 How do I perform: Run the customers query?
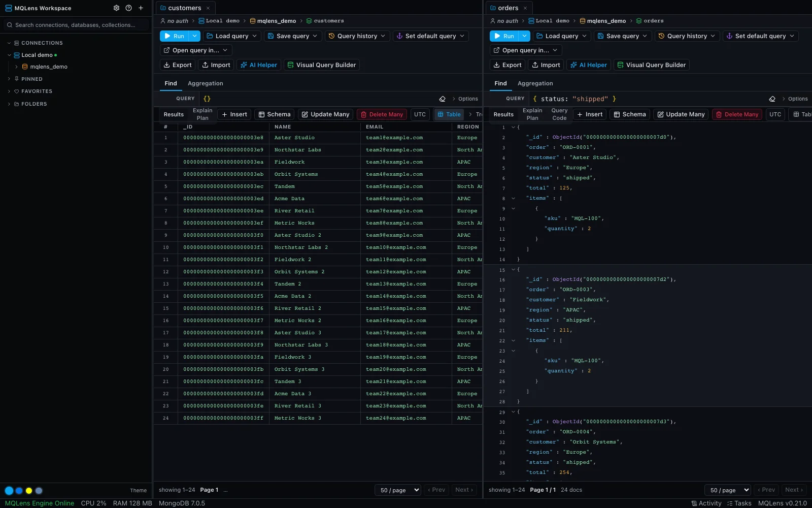click(174, 36)
